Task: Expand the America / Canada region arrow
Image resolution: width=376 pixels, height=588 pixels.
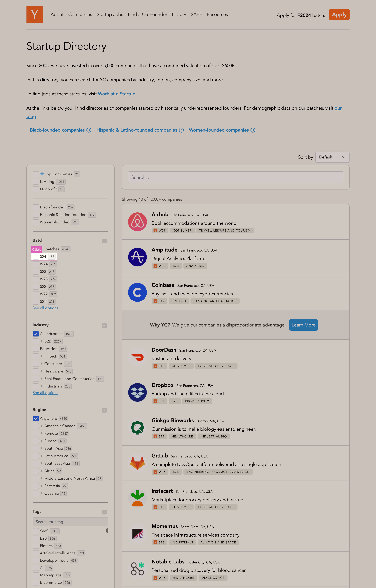Action: (42, 426)
